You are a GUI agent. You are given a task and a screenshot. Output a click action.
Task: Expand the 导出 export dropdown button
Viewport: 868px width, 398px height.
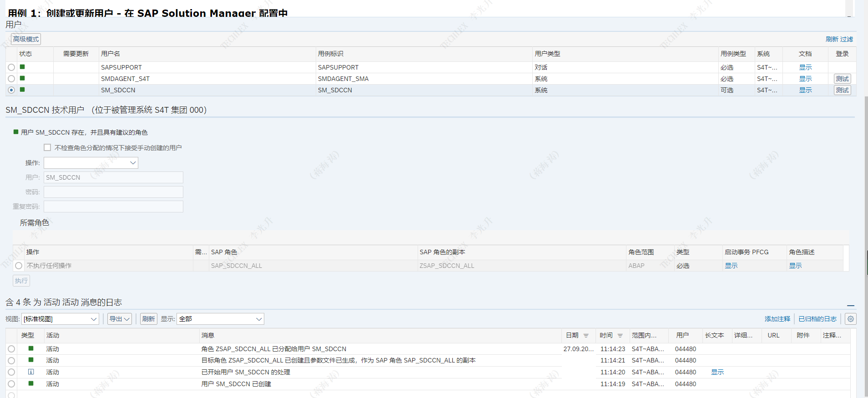[x=120, y=319]
